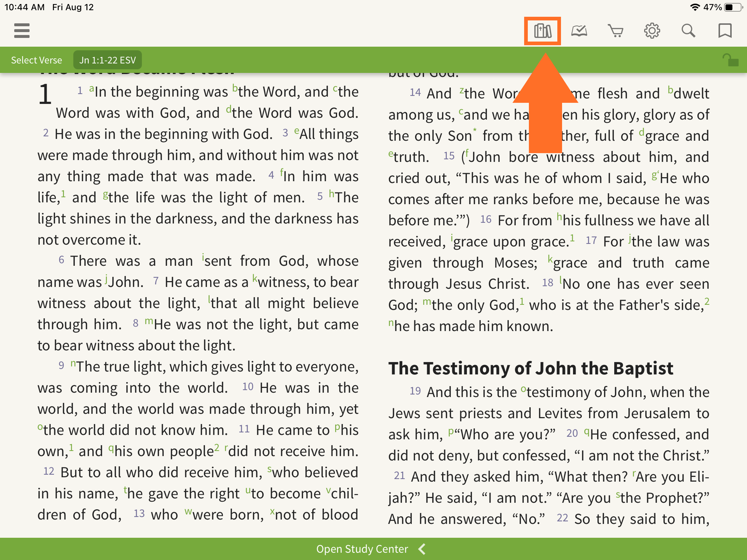
Task: Open Study Center bar
Action: 373,549
